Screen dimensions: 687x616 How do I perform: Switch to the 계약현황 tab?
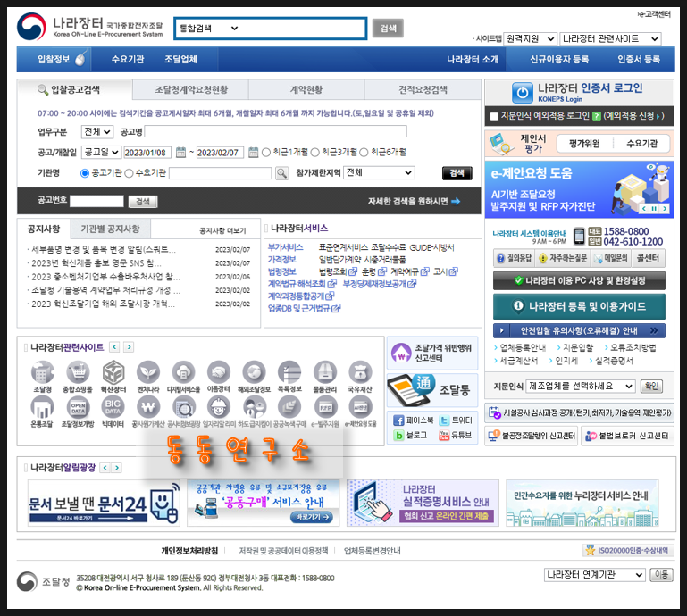pyautogui.click(x=306, y=90)
